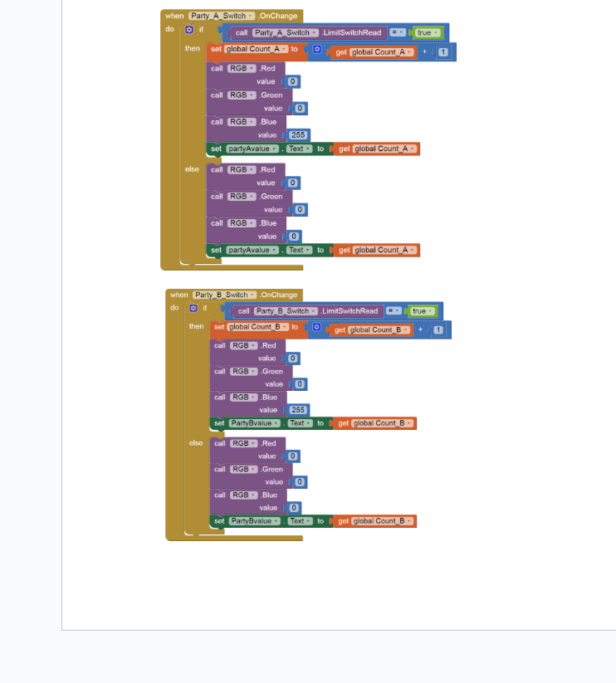Screen dimensions: 616x683
Task: Change the equals operator in Party_B comparison
Action: 394,310
